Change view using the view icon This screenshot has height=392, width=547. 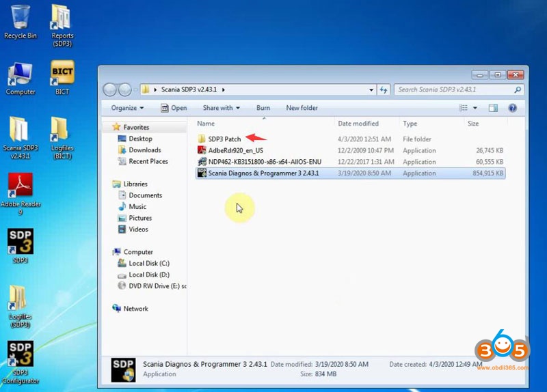tap(464, 108)
